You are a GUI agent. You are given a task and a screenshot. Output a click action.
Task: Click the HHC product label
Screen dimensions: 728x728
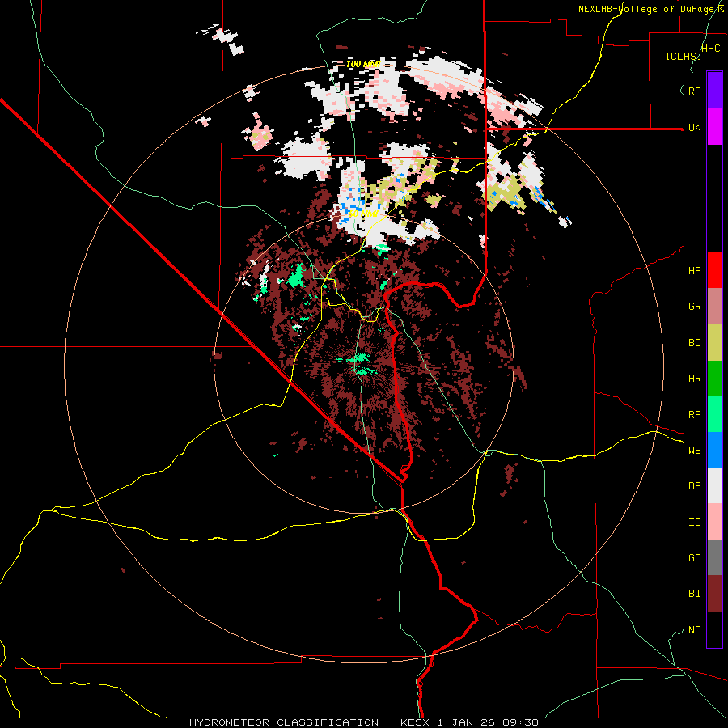point(711,49)
